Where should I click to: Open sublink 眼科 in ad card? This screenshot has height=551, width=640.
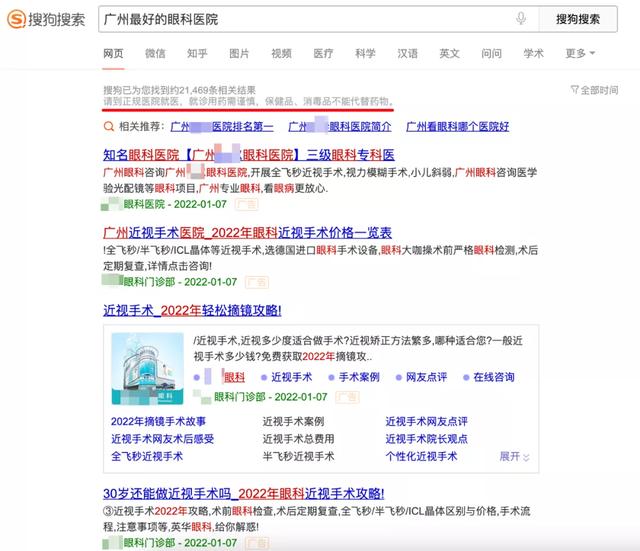(234, 377)
